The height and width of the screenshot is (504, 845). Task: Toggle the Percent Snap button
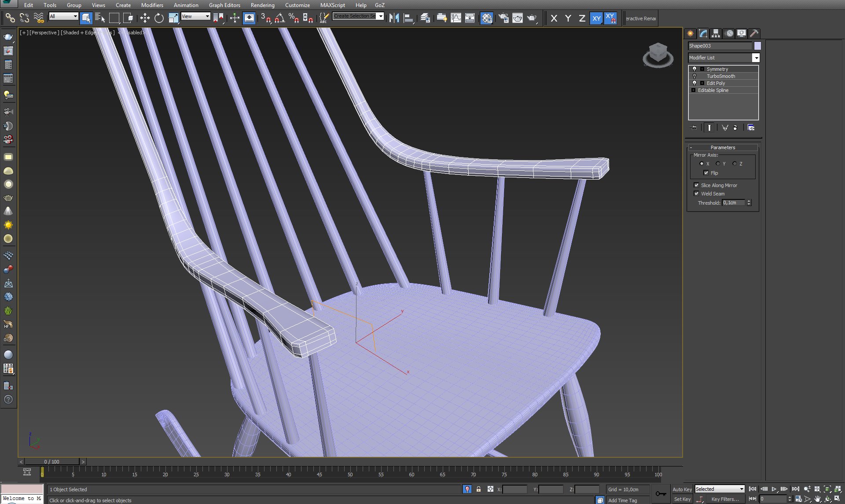pos(294,18)
